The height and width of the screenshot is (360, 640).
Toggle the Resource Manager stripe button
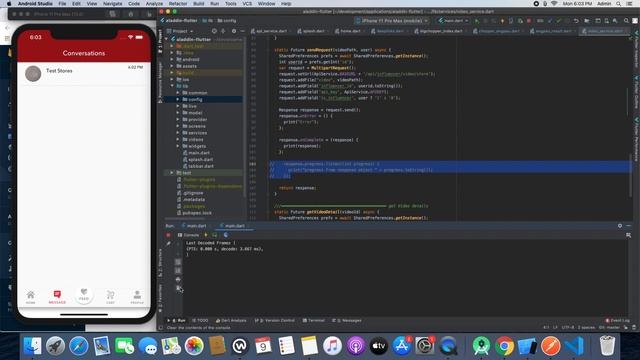coord(160,82)
